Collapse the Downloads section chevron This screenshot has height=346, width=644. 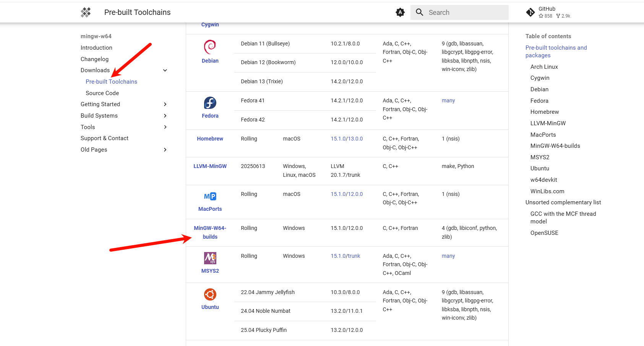pos(165,70)
